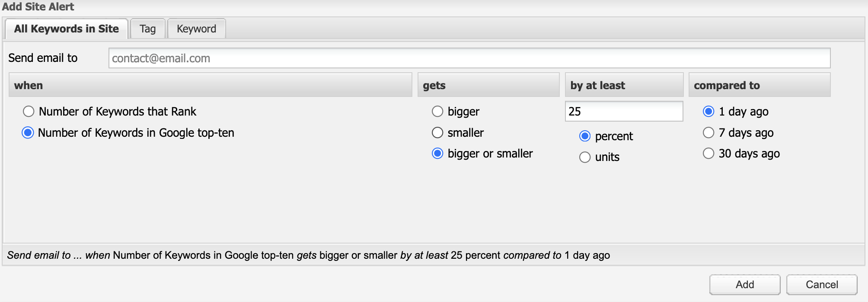Select bigger or smaller option
The height and width of the screenshot is (302, 868).
[437, 154]
